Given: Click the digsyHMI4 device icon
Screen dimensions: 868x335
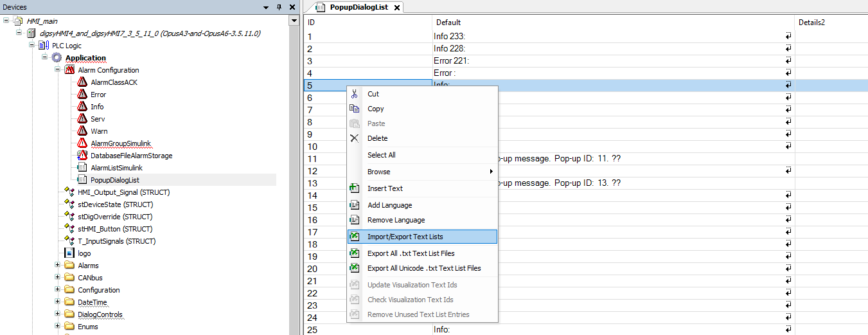Looking at the screenshot, I should pos(31,33).
